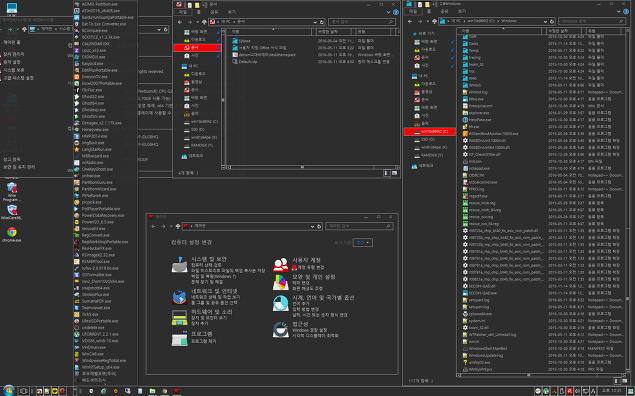Launch Ghost32.exe from the popup list
The width and height of the screenshot is (635, 396).
(93, 97)
